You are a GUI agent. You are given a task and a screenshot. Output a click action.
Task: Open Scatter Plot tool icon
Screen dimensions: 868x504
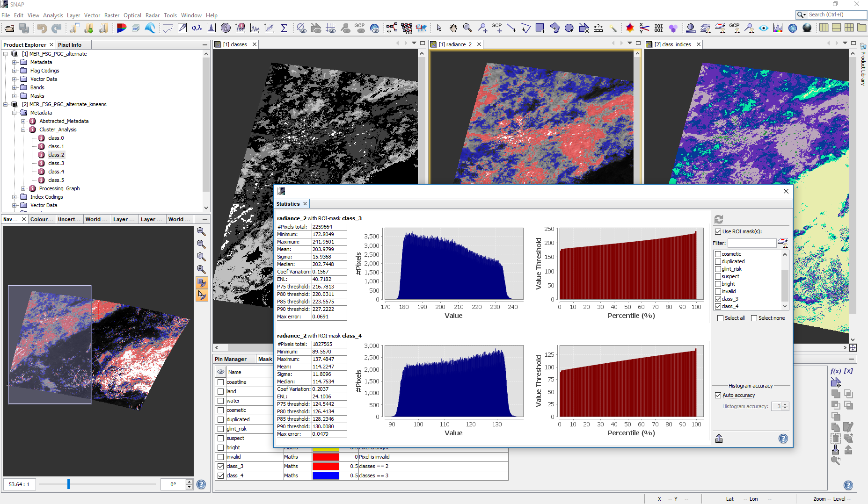point(269,29)
